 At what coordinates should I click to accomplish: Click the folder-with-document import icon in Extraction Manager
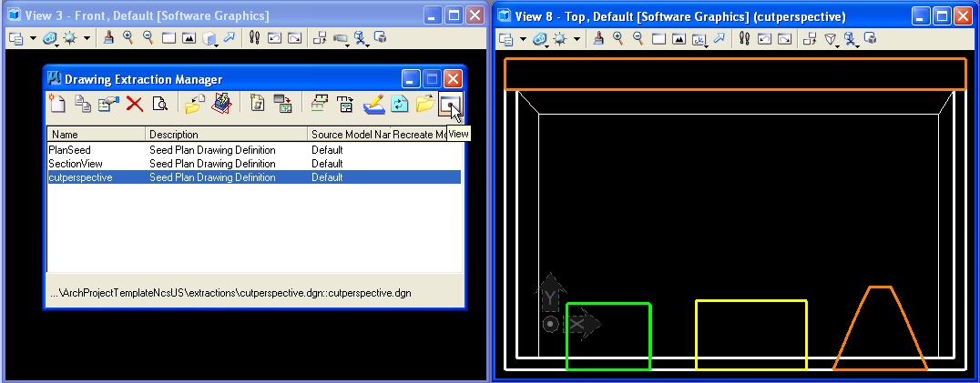point(193,103)
